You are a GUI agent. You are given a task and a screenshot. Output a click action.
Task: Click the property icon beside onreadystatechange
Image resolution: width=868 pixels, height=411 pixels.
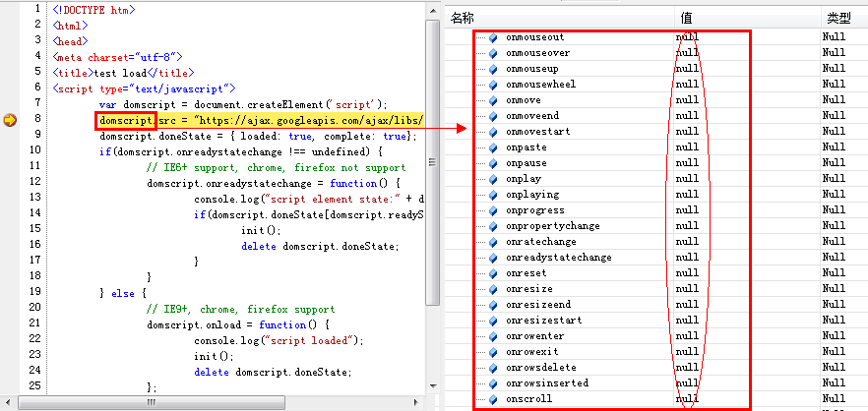coord(494,258)
